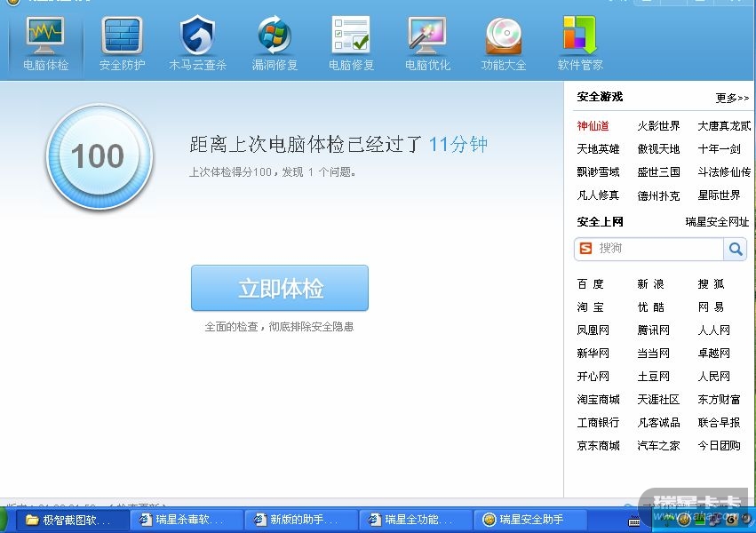Select the 电脑优化 monitor icon
The image size is (756, 533).
(x=427, y=36)
